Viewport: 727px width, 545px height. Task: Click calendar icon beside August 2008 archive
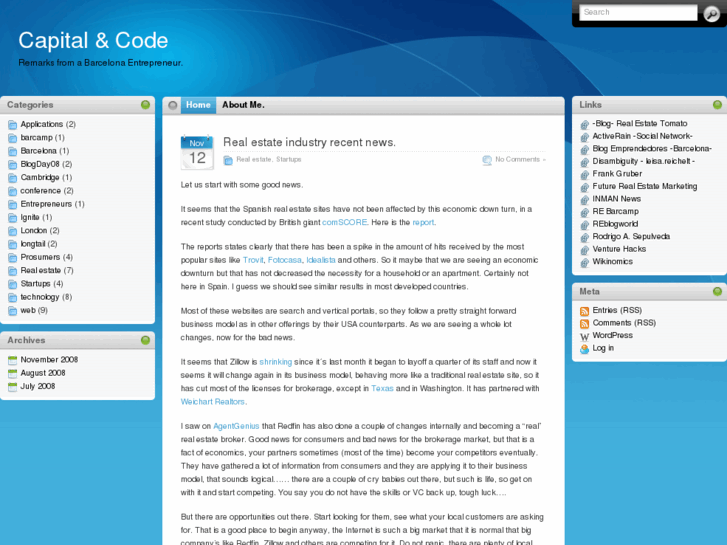pos(13,373)
